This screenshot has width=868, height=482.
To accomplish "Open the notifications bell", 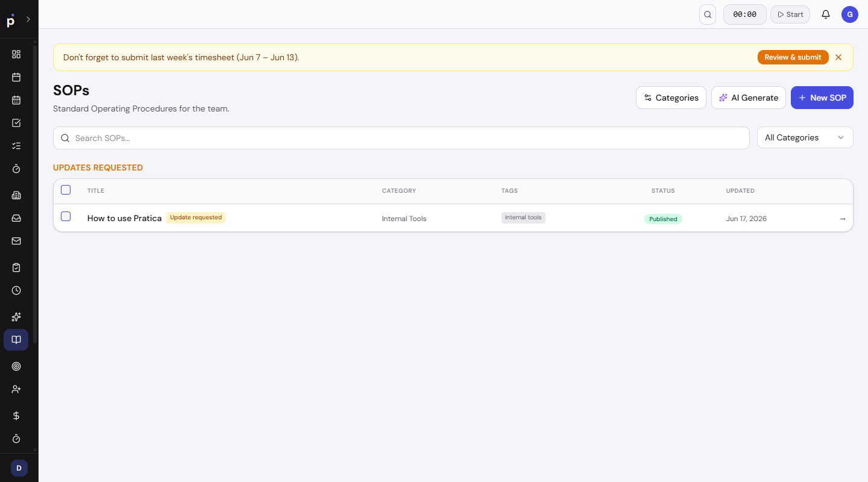I will tap(826, 14).
